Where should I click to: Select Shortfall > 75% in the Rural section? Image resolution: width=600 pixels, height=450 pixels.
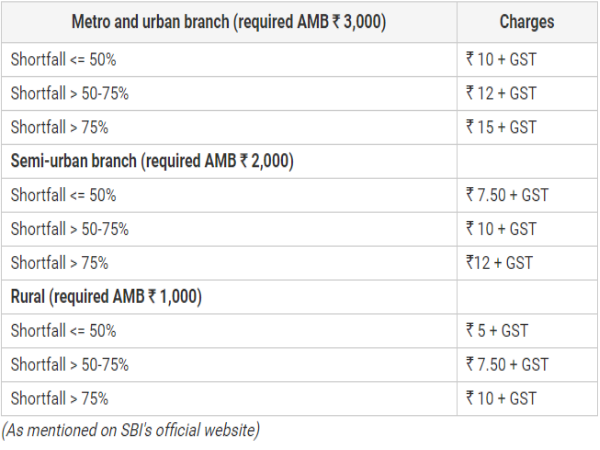coord(60,399)
